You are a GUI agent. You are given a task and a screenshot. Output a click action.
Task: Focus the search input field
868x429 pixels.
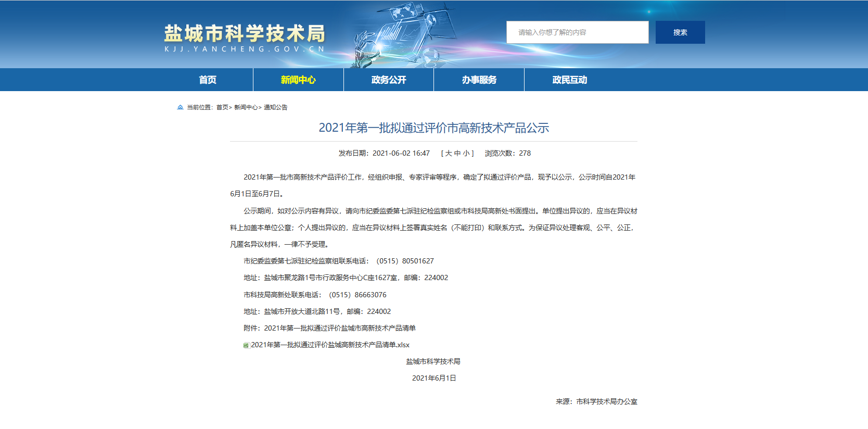point(577,32)
